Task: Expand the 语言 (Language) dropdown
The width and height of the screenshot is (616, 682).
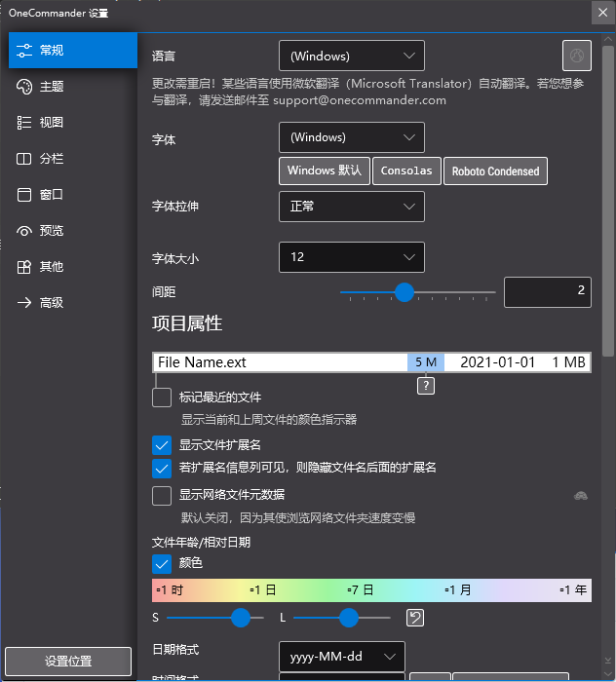Action: [351, 57]
